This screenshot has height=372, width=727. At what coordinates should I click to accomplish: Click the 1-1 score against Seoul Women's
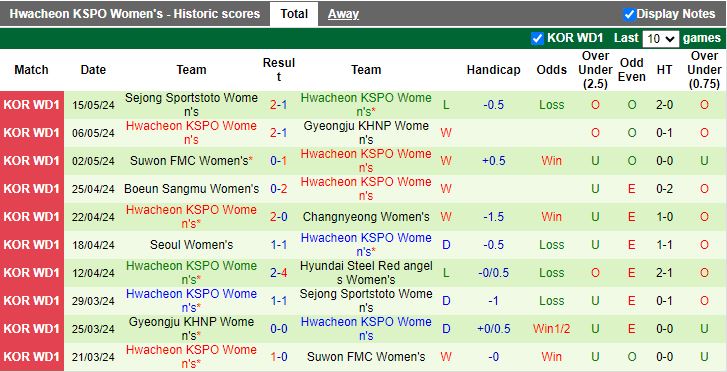(279, 245)
